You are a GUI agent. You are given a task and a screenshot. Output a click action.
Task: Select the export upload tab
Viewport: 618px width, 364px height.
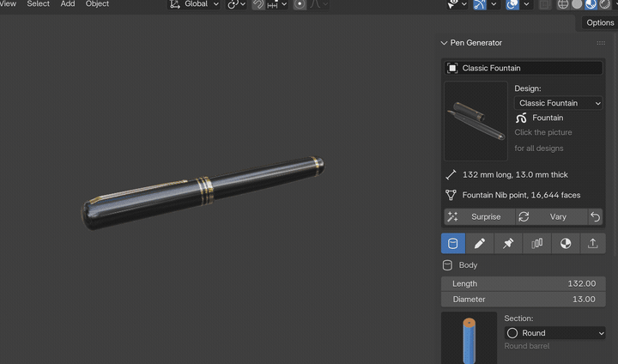coord(593,243)
